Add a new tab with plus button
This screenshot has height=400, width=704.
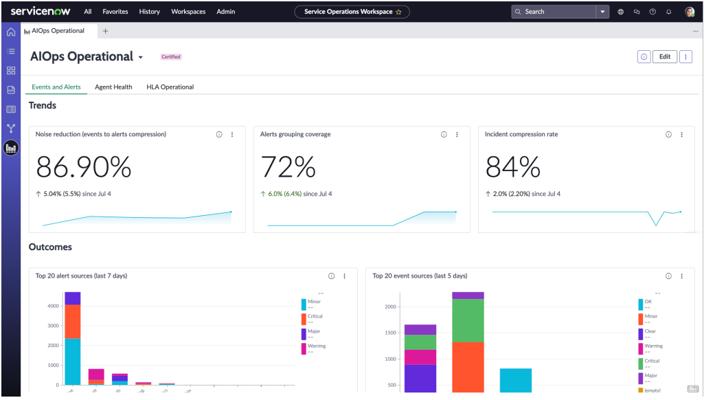coord(105,31)
